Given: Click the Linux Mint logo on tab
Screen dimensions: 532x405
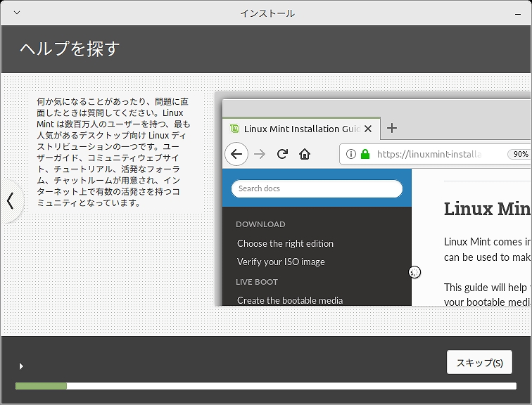Looking at the screenshot, I should (x=234, y=129).
